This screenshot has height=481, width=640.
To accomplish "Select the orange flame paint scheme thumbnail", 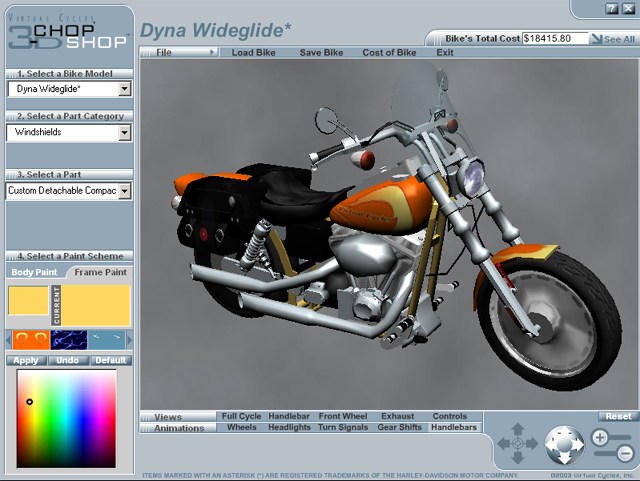I will click(27, 340).
